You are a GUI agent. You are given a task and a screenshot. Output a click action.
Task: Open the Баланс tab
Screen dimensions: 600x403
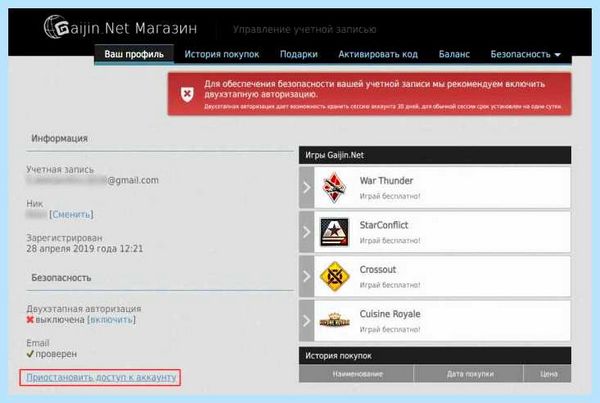tap(454, 54)
